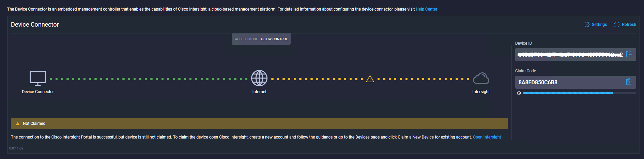This screenshot has height=159, width=644.
Task: Click the Internet globe icon
Action: [259, 78]
